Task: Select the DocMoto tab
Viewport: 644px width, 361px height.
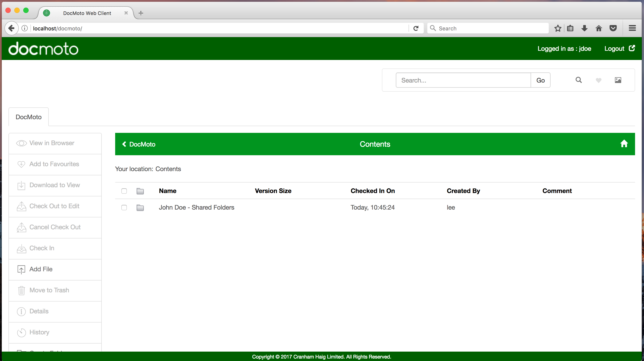Action: point(28,117)
